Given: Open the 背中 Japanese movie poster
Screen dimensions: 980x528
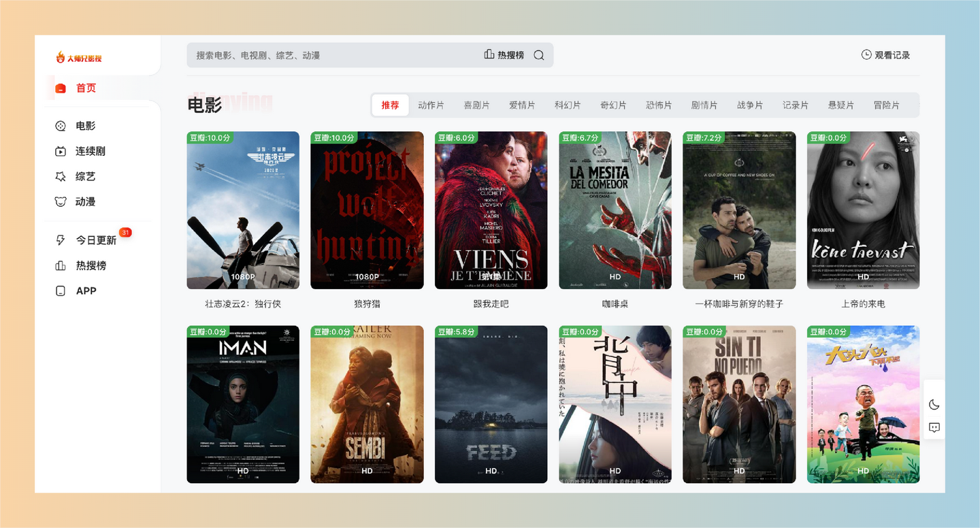Looking at the screenshot, I should pyautogui.click(x=615, y=404).
